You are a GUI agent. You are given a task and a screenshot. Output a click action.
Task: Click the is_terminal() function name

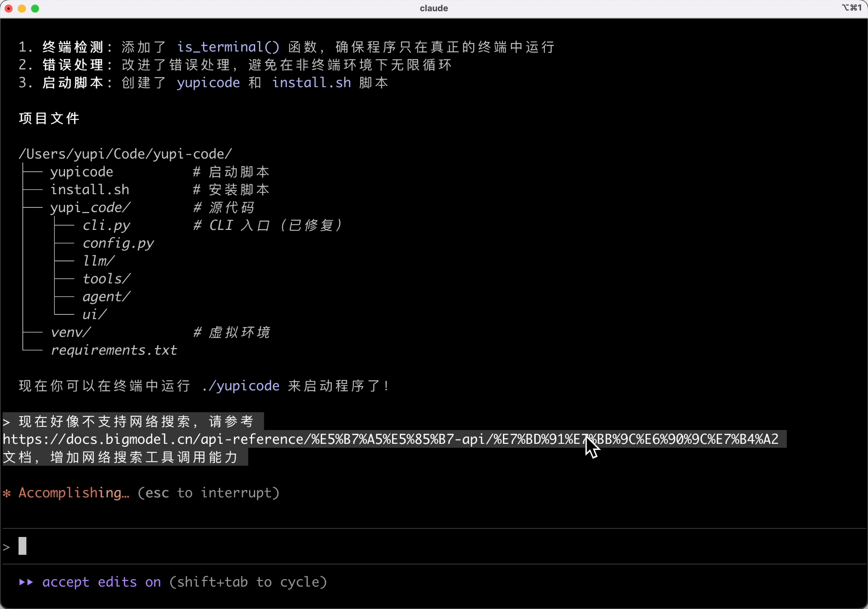click(x=228, y=47)
